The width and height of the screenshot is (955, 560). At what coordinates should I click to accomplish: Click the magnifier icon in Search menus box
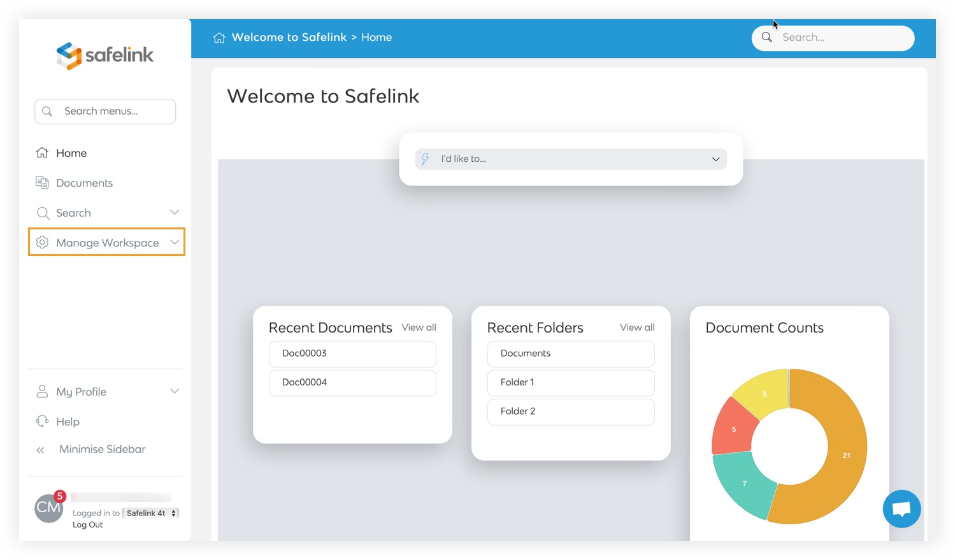pos(47,111)
